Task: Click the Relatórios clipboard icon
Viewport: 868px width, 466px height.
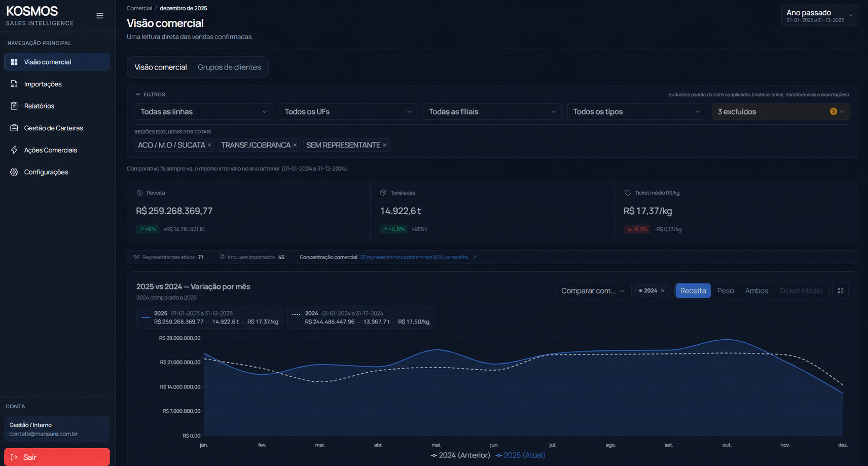Action: [x=14, y=106]
